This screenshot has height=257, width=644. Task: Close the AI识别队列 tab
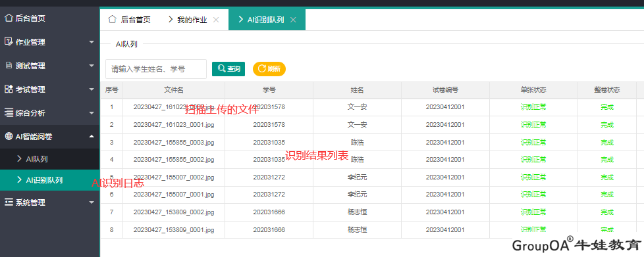pyautogui.click(x=293, y=20)
